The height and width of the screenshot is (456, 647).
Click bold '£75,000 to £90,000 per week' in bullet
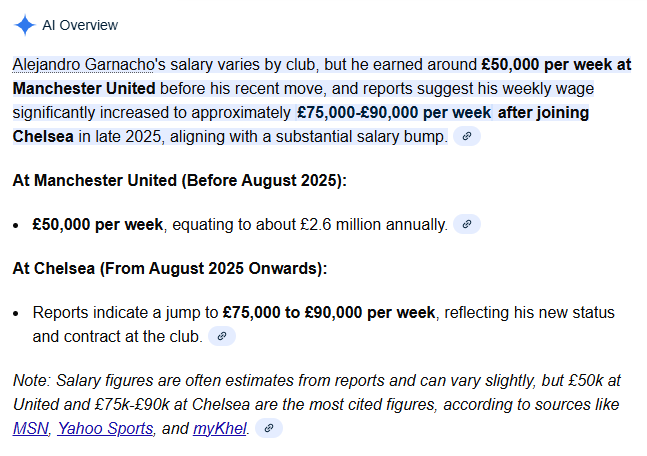click(x=329, y=312)
